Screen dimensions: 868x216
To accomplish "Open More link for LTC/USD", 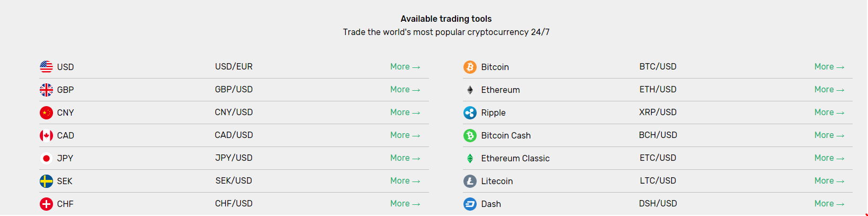I will click(829, 181).
